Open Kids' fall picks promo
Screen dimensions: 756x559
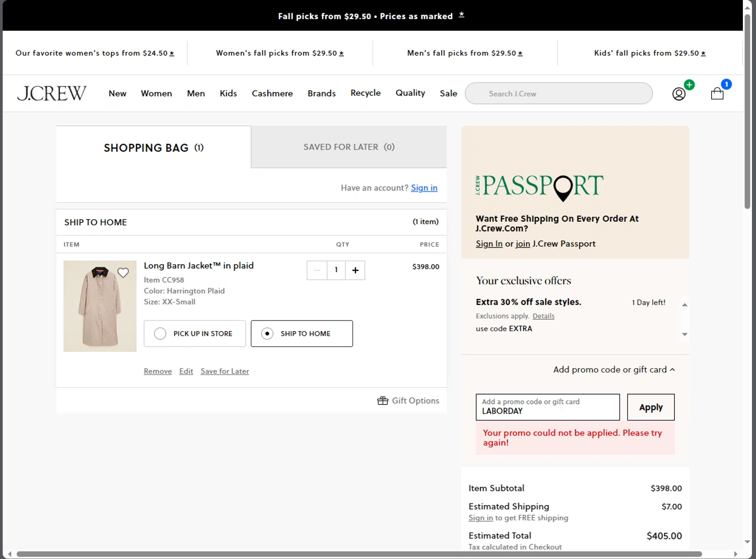(650, 53)
